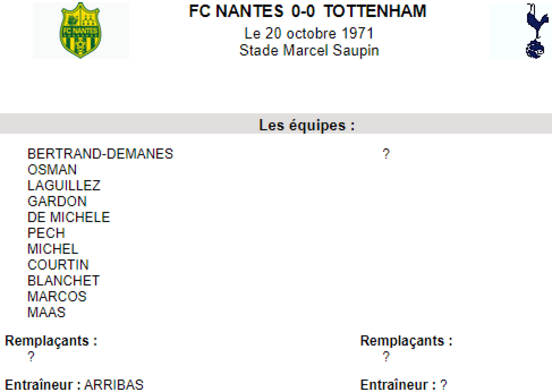Select player DE MICHELE
Viewport: 552px width, 392px height.
pos(69,217)
